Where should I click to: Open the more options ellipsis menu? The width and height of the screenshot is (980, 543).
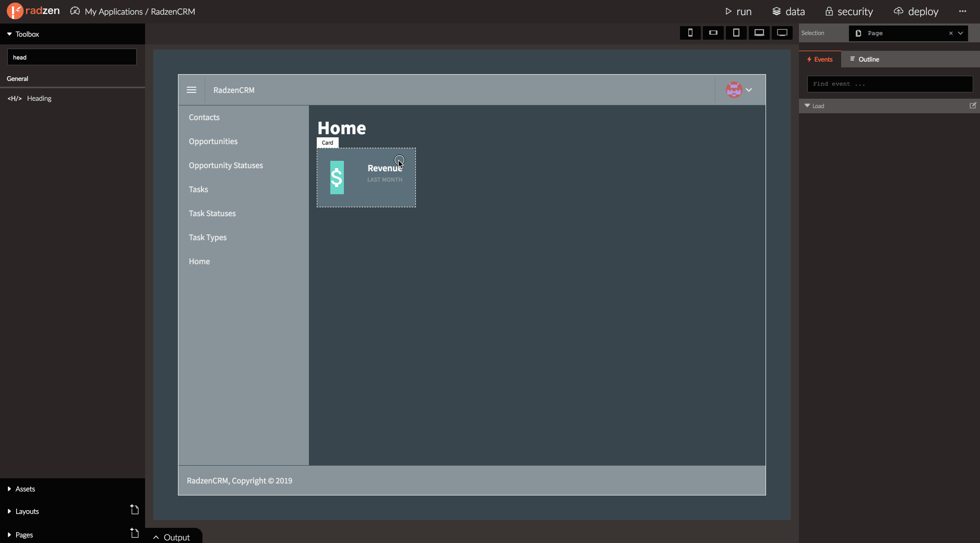pyautogui.click(x=962, y=11)
